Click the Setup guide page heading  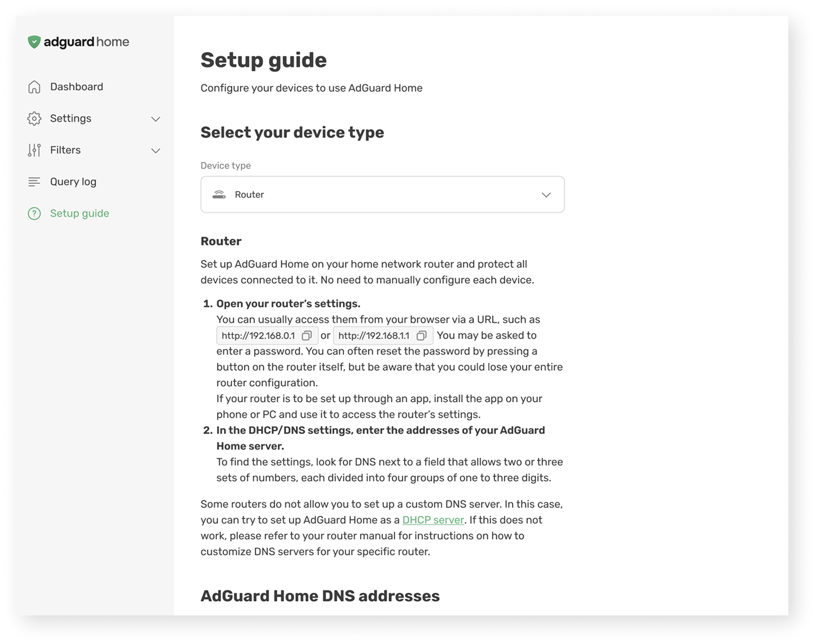[x=264, y=60]
